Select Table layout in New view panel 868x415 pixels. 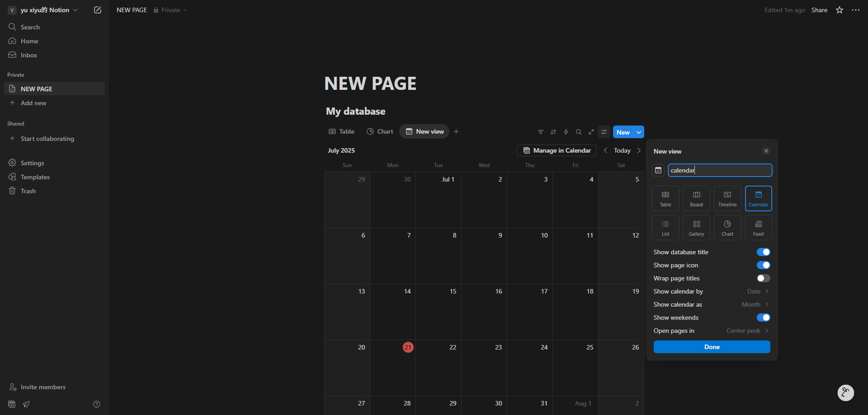click(665, 198)
